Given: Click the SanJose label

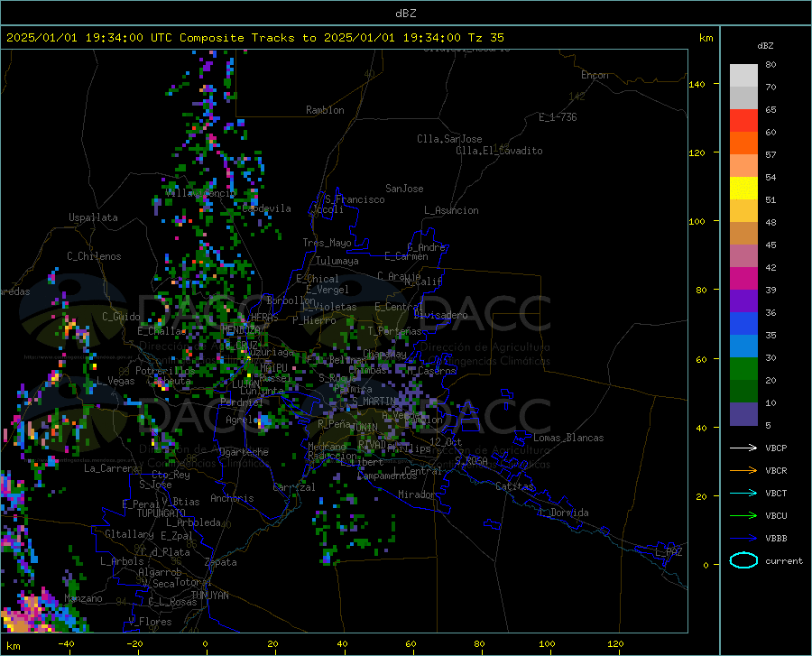Looking at the screenshot, I should coord(404,189).
